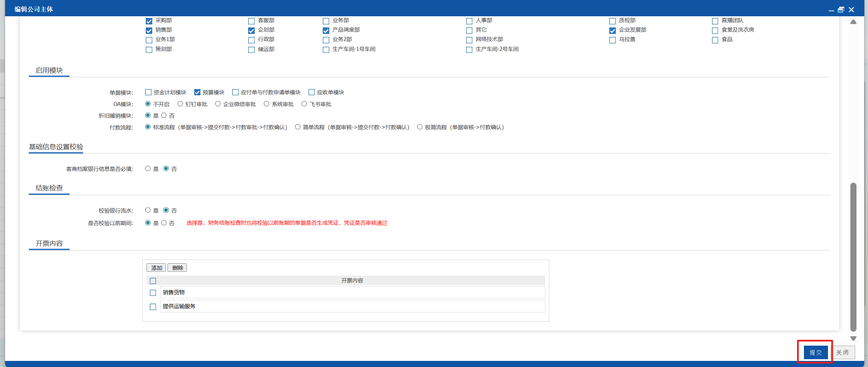Image resolution: width=868 pixels, height=367 pixels.
Task: Restore the dialog window size
Action: [x=841, y=9]
